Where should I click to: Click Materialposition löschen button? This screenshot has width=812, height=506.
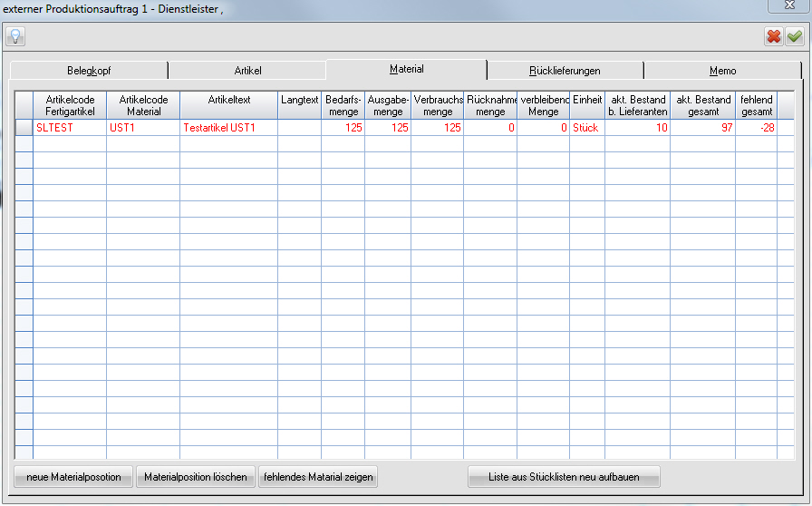195,477
